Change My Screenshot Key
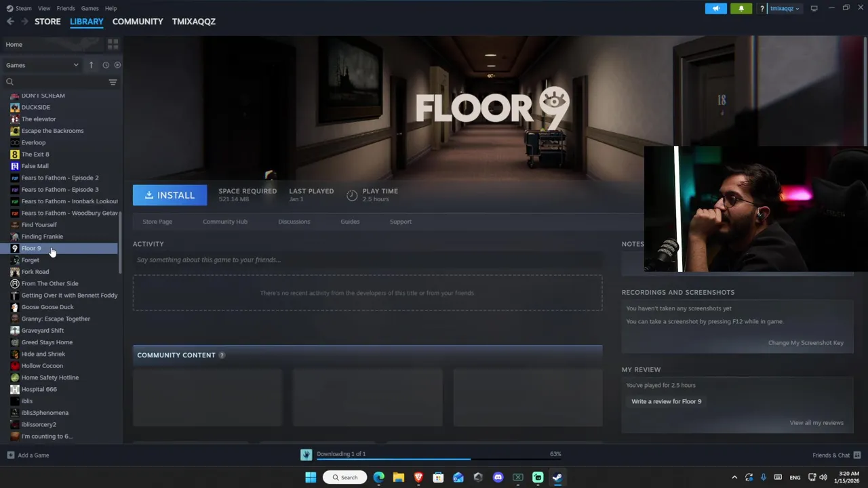Image resolution: width=868 pixels, height=488 pixels. [x=806, y=343]
